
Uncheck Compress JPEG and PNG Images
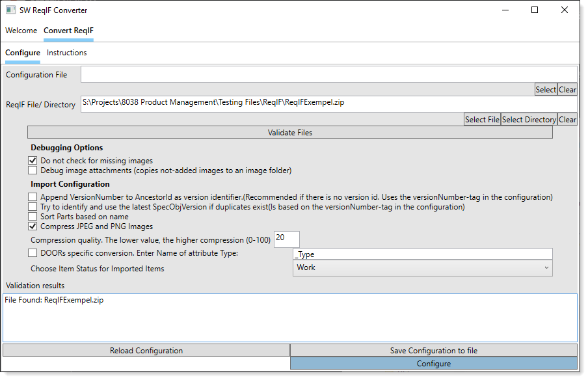[33, 226]
